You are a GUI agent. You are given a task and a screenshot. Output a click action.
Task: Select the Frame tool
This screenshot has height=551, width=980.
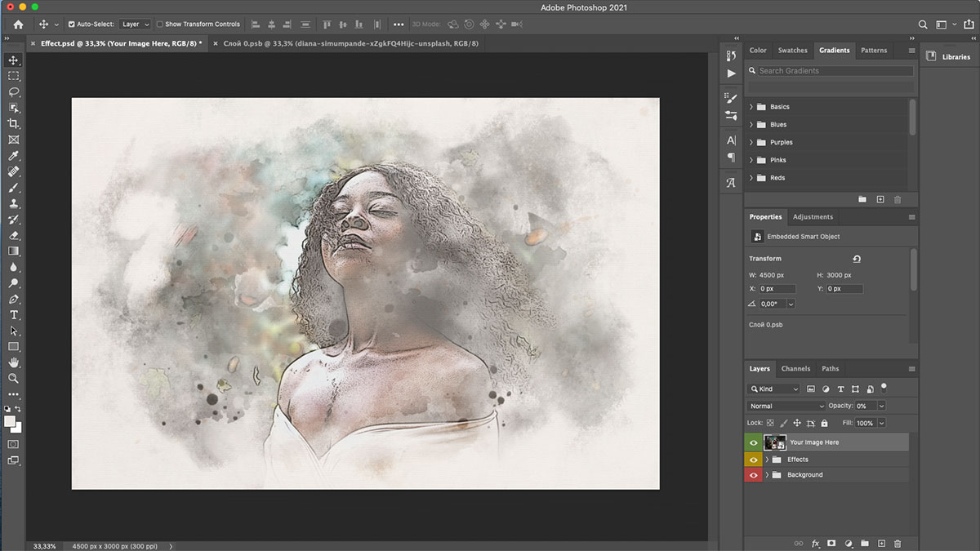coord(13,140)
